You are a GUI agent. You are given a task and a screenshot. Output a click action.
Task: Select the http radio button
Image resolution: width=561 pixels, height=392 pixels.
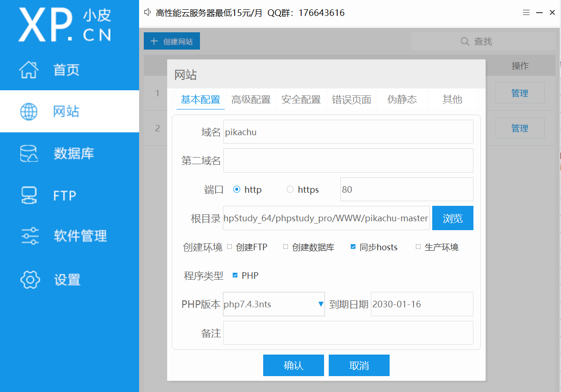point(236,189)
